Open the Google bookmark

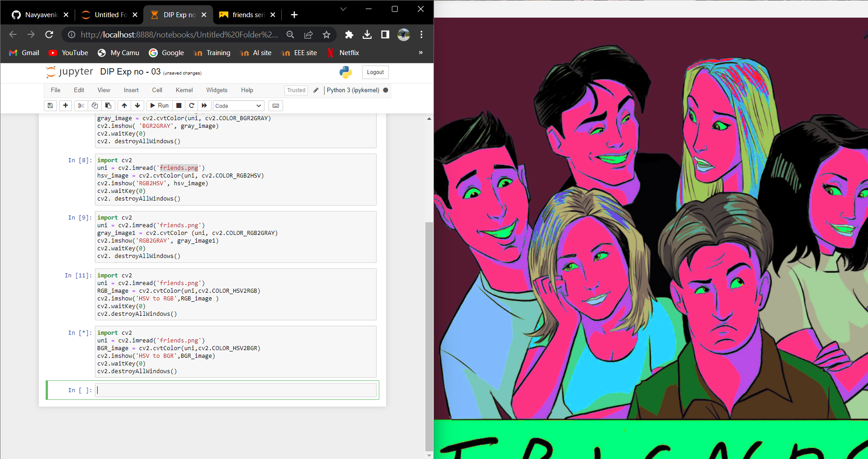166,53
